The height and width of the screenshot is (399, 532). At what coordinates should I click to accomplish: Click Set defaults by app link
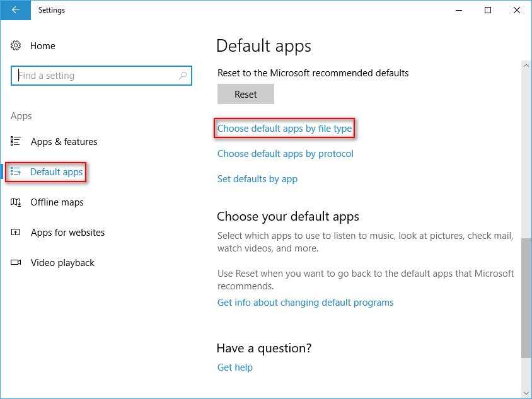click(x=257, y=179)
